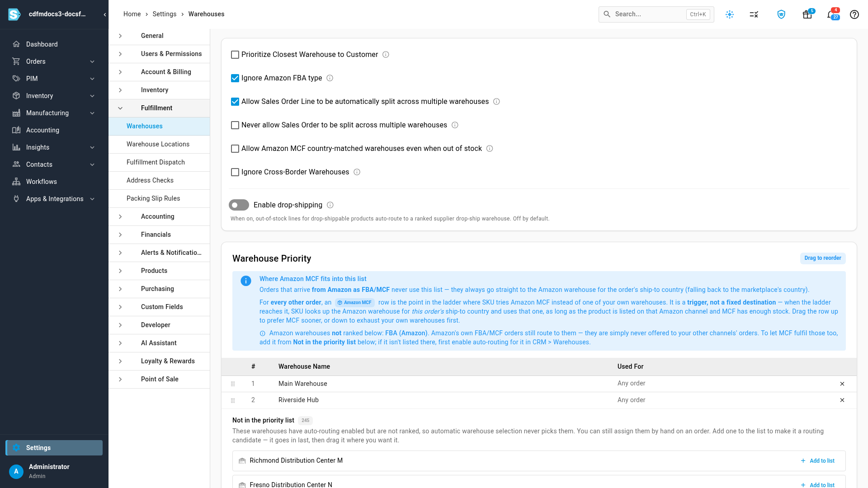Check Ignore Cross-Border Warehouses
The image size is (868, 488).
235,172
